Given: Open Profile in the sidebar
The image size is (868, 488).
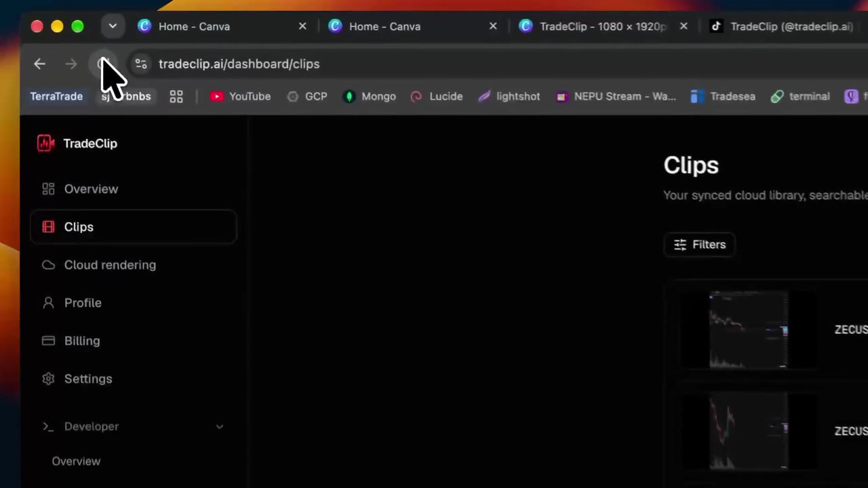Looking at the screenshot, I should coord(83,303).
